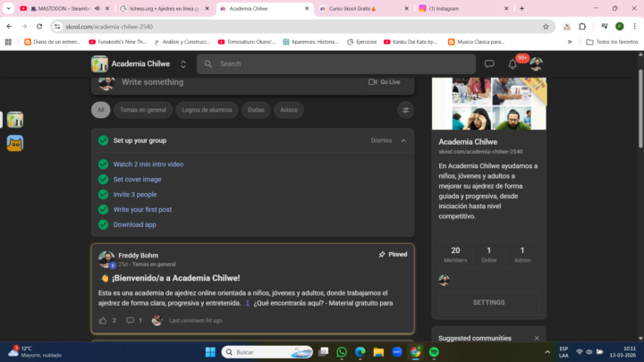Mute the MASTODON tab audio icon
Image resolution: width=644 pixels, height=362 pixels.
click(97, 8)
